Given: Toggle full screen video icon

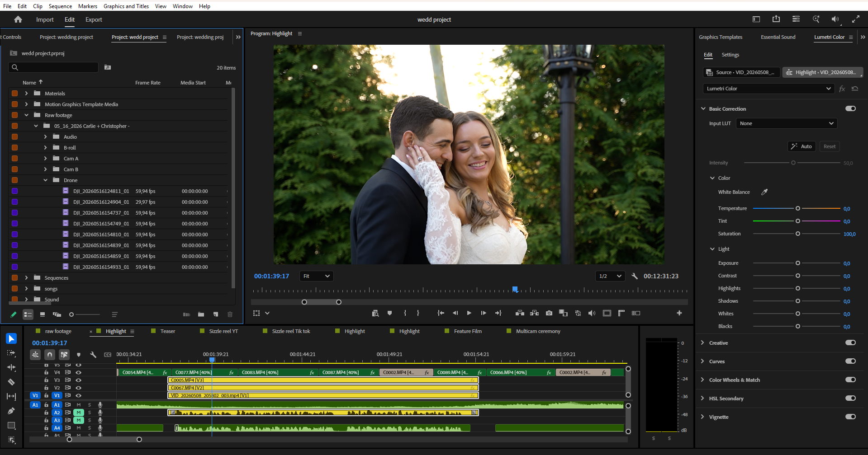Looking at the screenshot, I should pos(856,19).
